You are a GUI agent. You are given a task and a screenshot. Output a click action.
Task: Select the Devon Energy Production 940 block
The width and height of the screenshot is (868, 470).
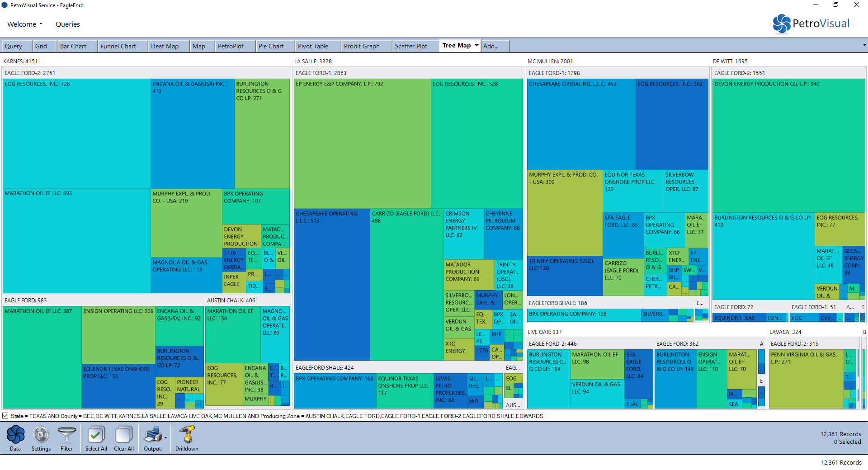pos(788,145)
